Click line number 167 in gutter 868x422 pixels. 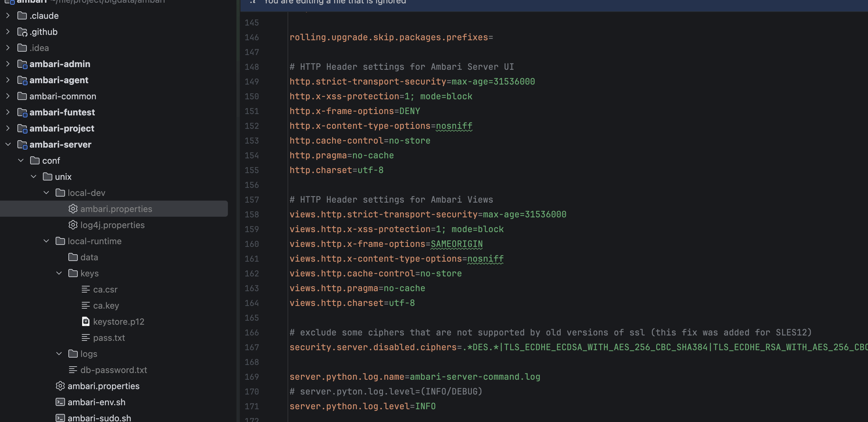pos(252,347)
